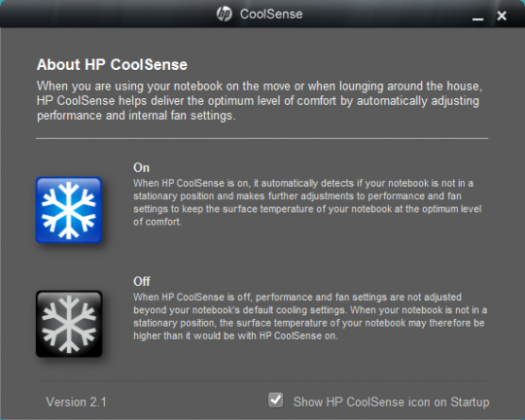The height and width of the screenshot is (420, 525).
Task: Click the paragraph describing CoolSense when on
Action: (307, 202)
